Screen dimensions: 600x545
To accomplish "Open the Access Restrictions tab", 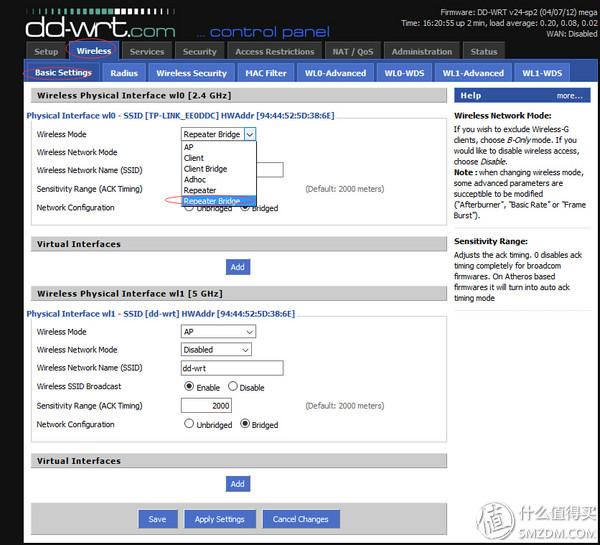I will 274,51.
